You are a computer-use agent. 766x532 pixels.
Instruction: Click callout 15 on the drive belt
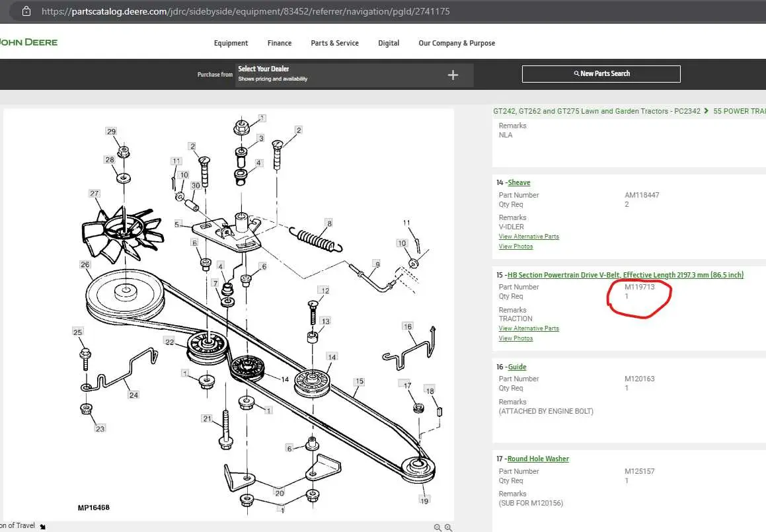360,381
